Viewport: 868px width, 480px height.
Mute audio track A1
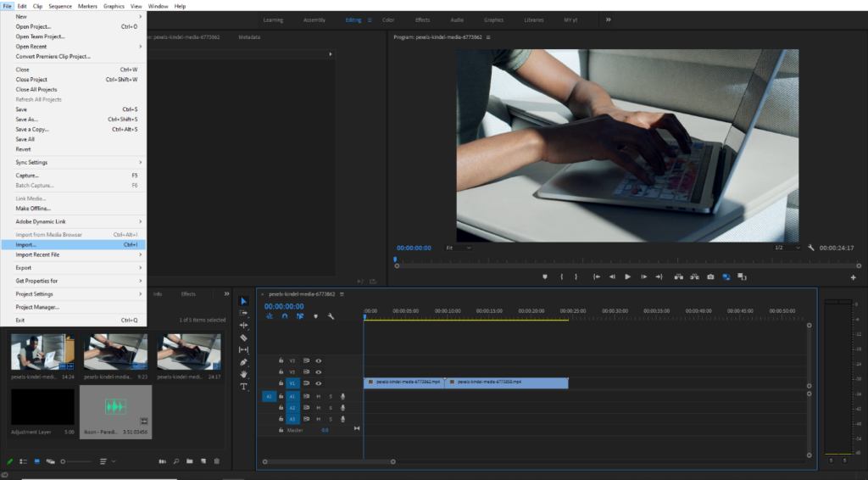[x=319, y=396]
